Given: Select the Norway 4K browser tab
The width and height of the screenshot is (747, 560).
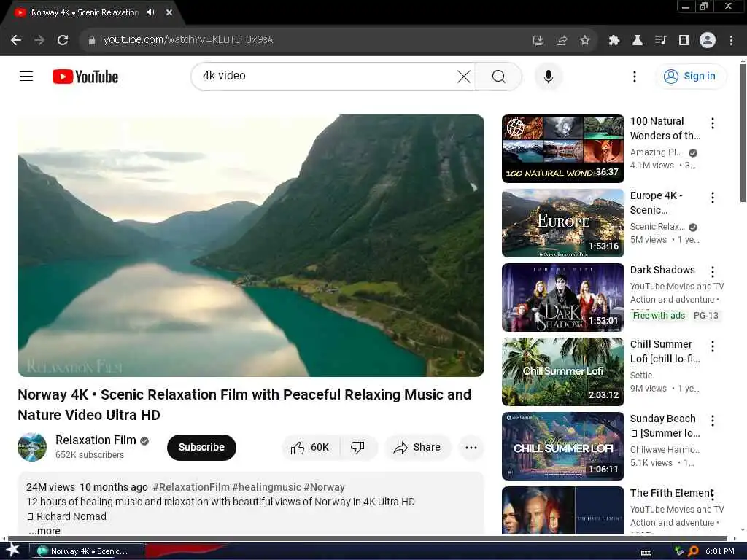Looking at the screenshot, I should coord(85,12).
